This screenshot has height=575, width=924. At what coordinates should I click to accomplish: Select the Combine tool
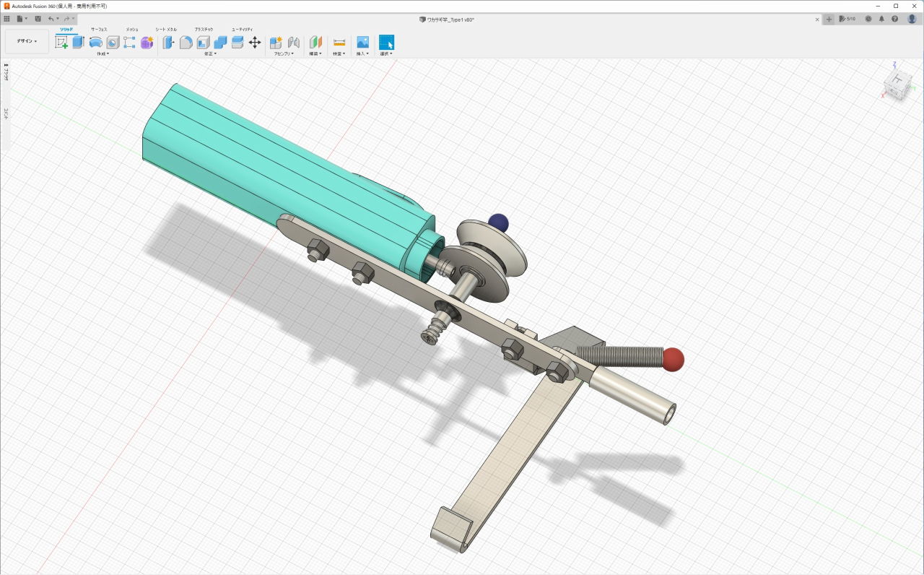(x=220, y=43)
